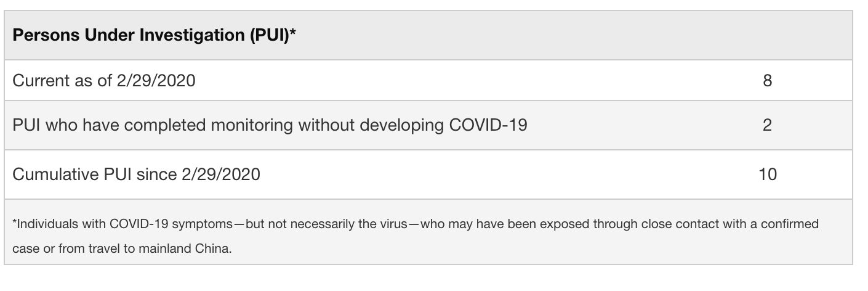The height and width of the screenshot is (291, 868).
Task: Select the "Current as of 2/29/2020" row label
Action: [104, 81]
